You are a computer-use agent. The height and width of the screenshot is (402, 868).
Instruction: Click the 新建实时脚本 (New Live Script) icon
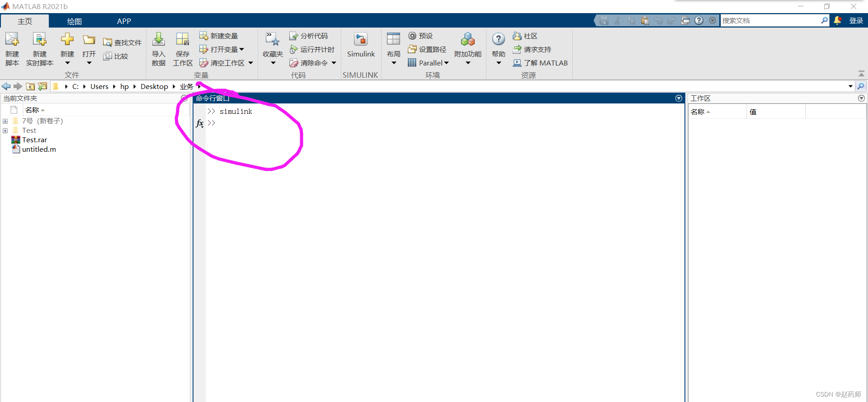click(40, 40)
